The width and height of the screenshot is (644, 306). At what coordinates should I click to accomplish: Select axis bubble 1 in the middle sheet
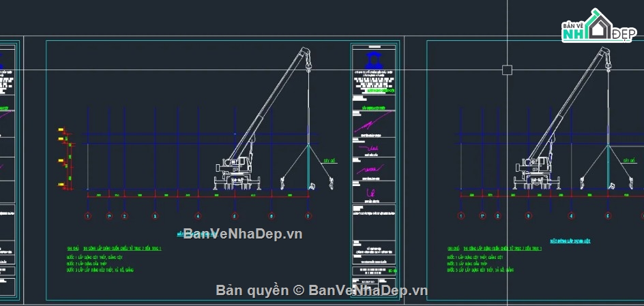tap(88, 216)
